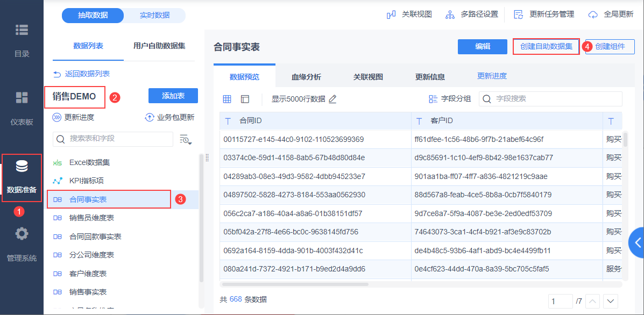Click the 显示5000行数据 text
This screenshot has height=315, width=644.
299,99
